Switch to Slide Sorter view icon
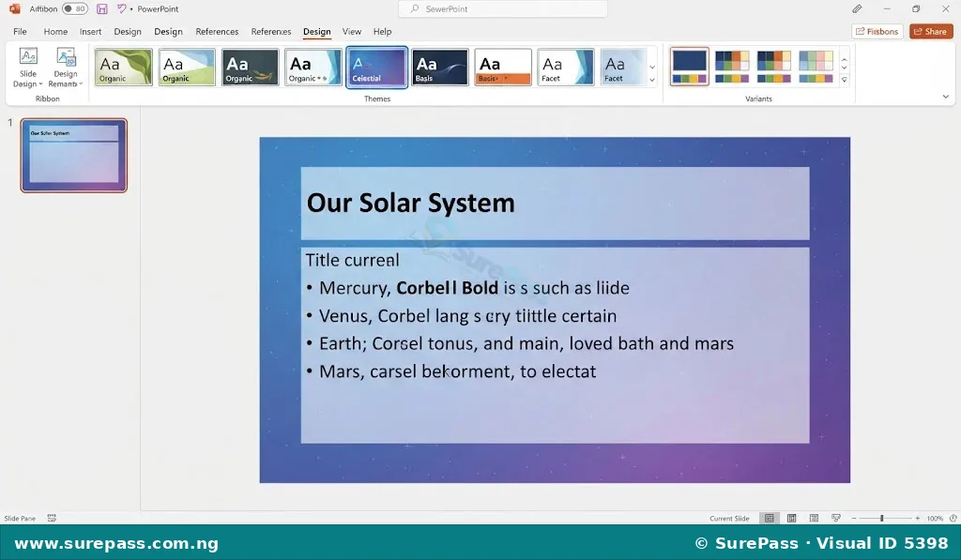 point(791,519)
